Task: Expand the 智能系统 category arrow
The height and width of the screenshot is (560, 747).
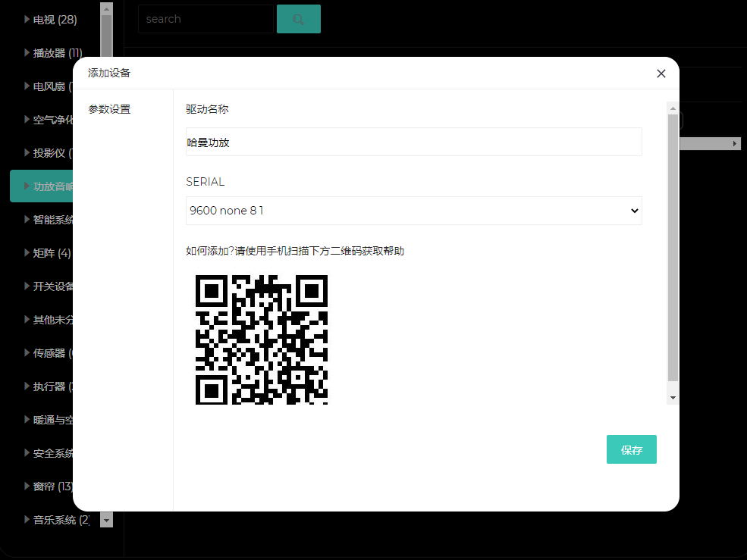Action: tap(27, 219)
